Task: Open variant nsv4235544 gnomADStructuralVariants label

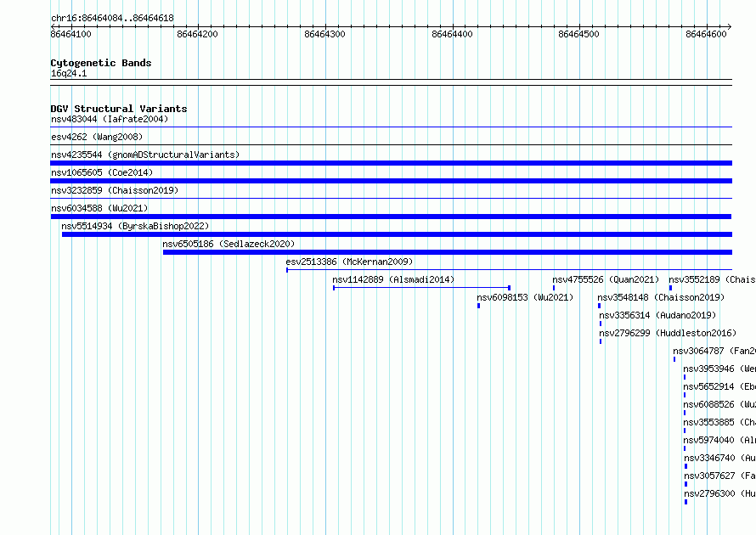Action: tap(145, 155)
